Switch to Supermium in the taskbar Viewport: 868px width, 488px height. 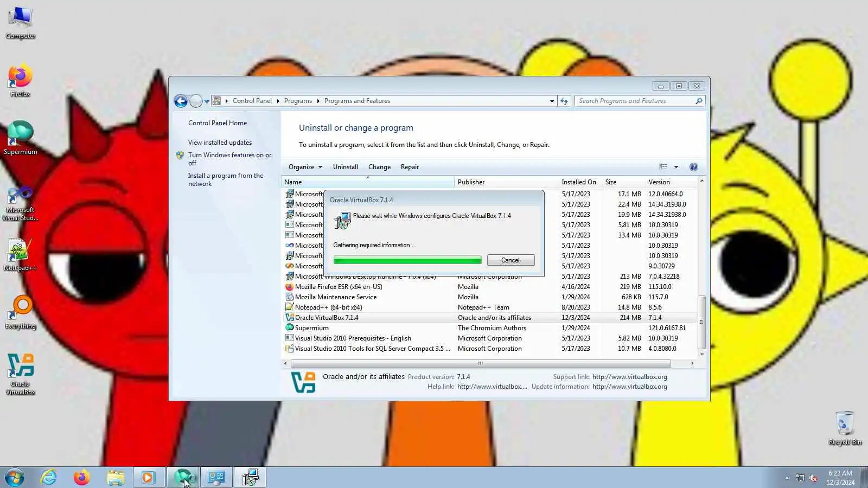point(183,478)
